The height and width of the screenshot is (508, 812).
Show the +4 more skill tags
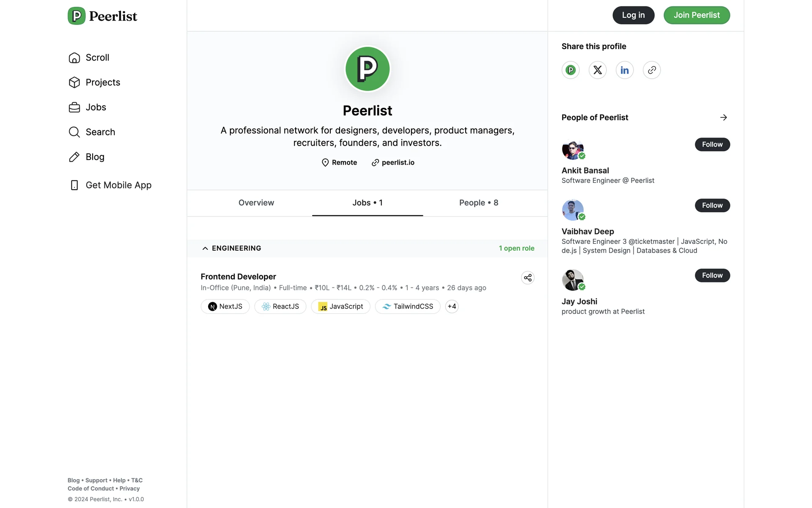click(x=452, y=306)
